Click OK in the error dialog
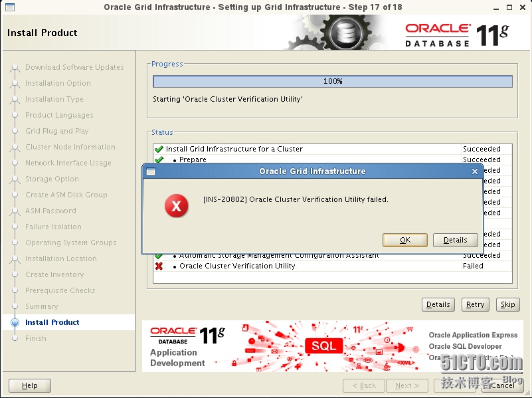The height and width of the screenshot is (398, 532). coord(404,240)
